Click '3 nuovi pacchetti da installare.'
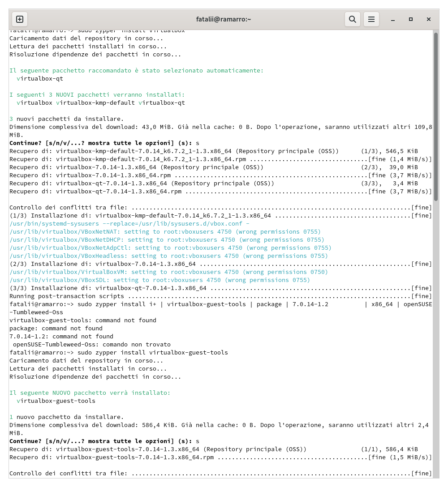The image size is (448, 487). [x=67, y=119]
